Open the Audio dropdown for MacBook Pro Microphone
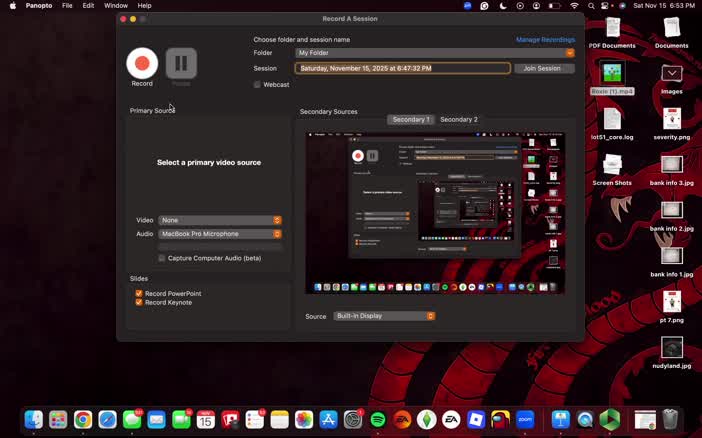 click(220, 234)
